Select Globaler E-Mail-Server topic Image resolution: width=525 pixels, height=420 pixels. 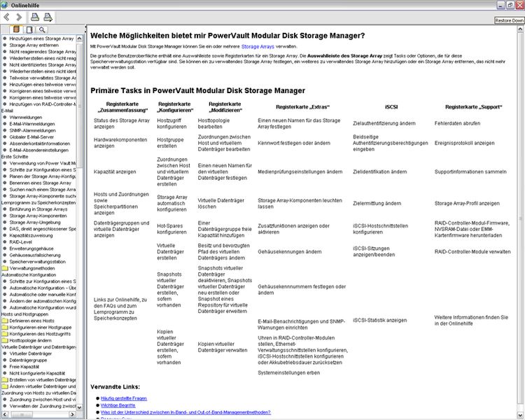(x=31, y=137)
